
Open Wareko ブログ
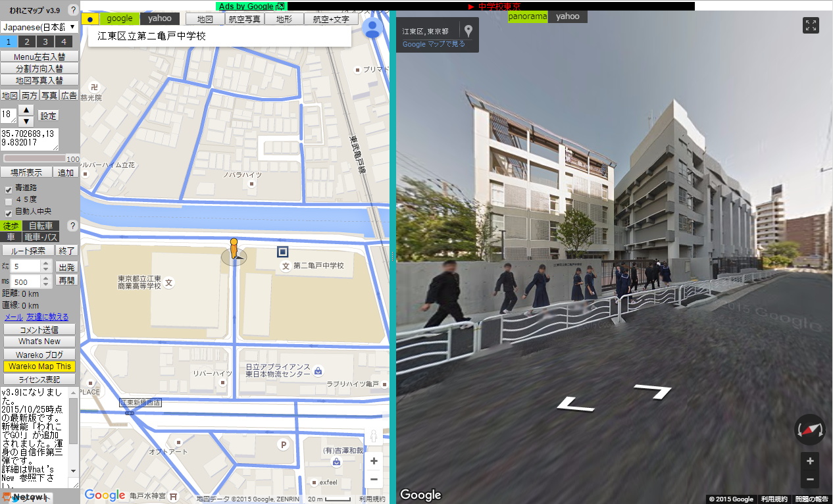(39, 355)
